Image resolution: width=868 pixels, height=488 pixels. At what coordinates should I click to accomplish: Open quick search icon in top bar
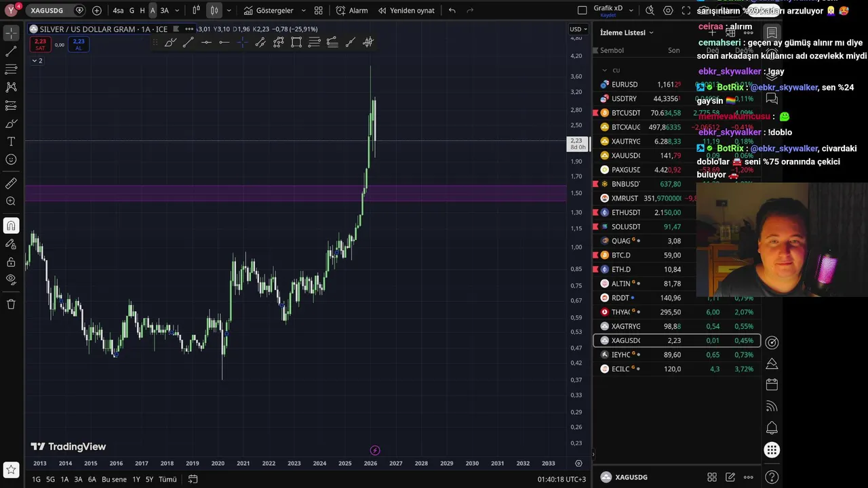650,10
